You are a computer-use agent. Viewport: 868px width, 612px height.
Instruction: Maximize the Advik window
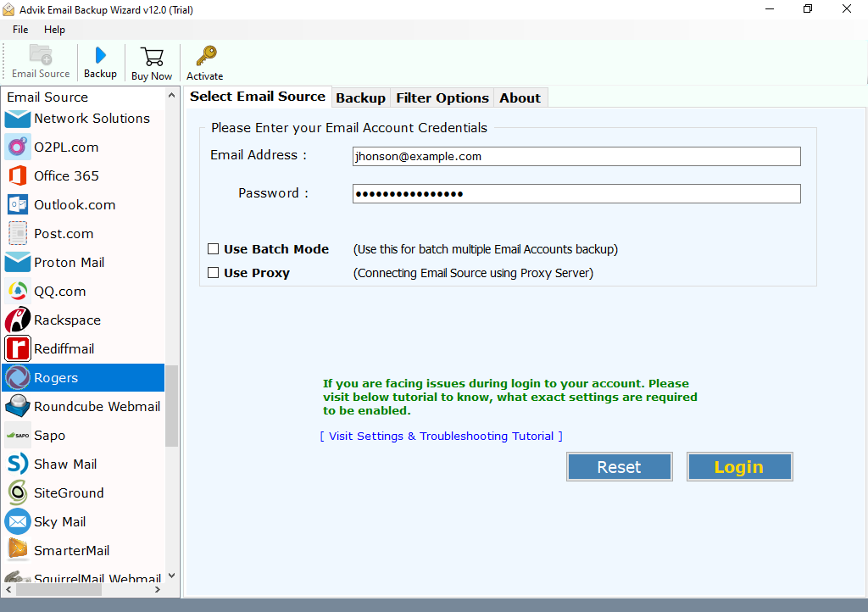pyautogui.click(x=808, y=8)
